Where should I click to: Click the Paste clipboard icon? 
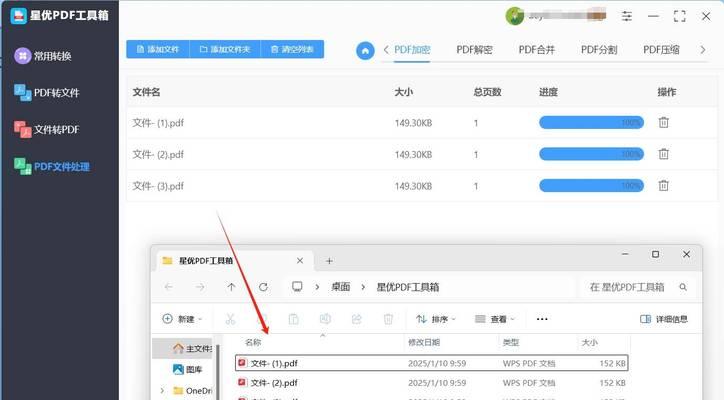coord(293,319)
